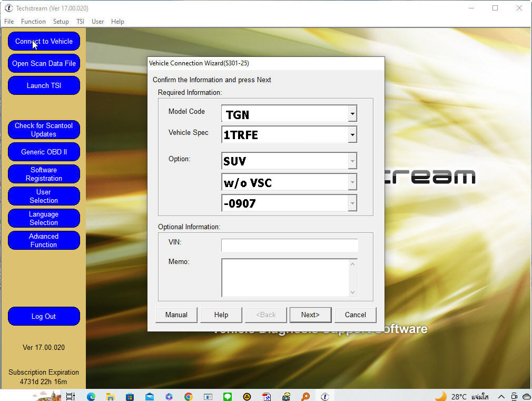
Task: Open the Mail app in taskbar
Action: click(150, 396)
